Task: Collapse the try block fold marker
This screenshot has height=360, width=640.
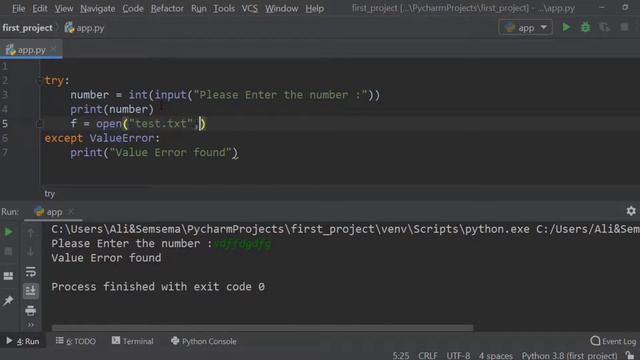Action: 40,81
